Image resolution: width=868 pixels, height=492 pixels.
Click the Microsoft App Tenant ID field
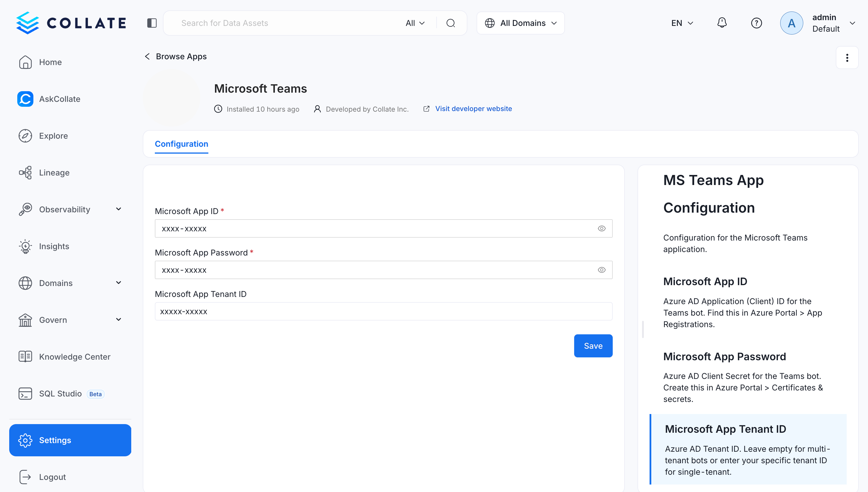click(x=383, y=312)
